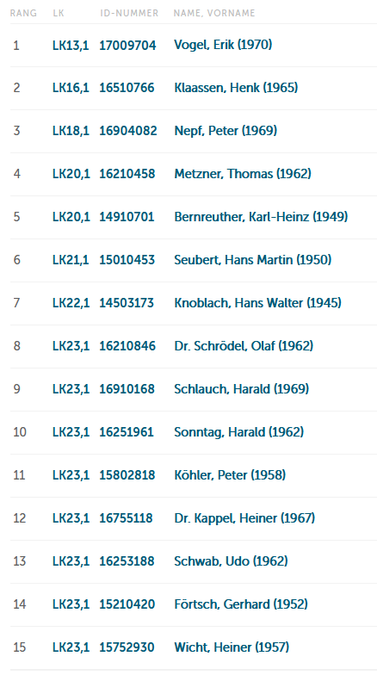The image size is (377, 675).
Task: Click the NAME, VORNAME column header
Action: pyautogui.click(x=214, y=13)
